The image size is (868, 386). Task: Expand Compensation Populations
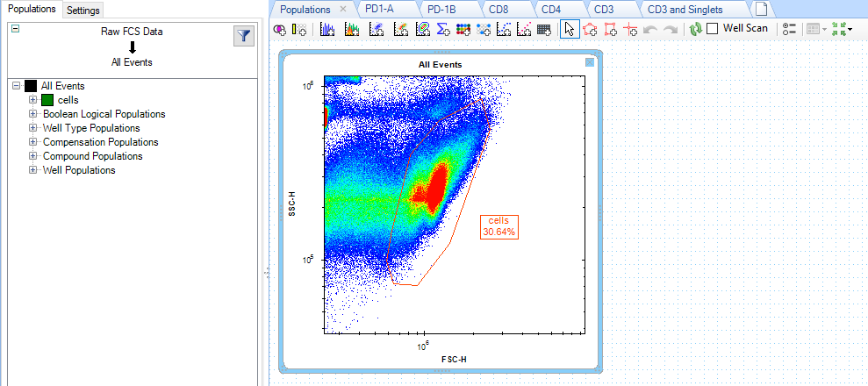32,142
